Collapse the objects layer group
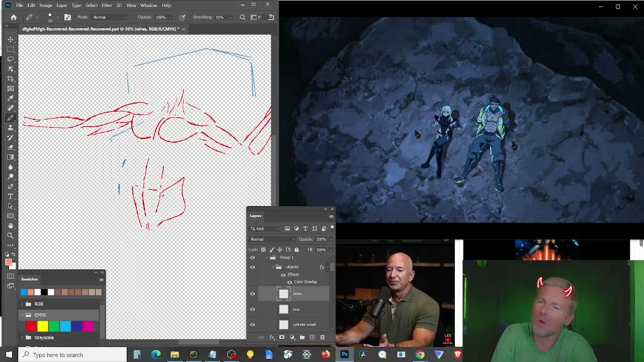This screenshot has height=362, width=644. pos(273,267)
